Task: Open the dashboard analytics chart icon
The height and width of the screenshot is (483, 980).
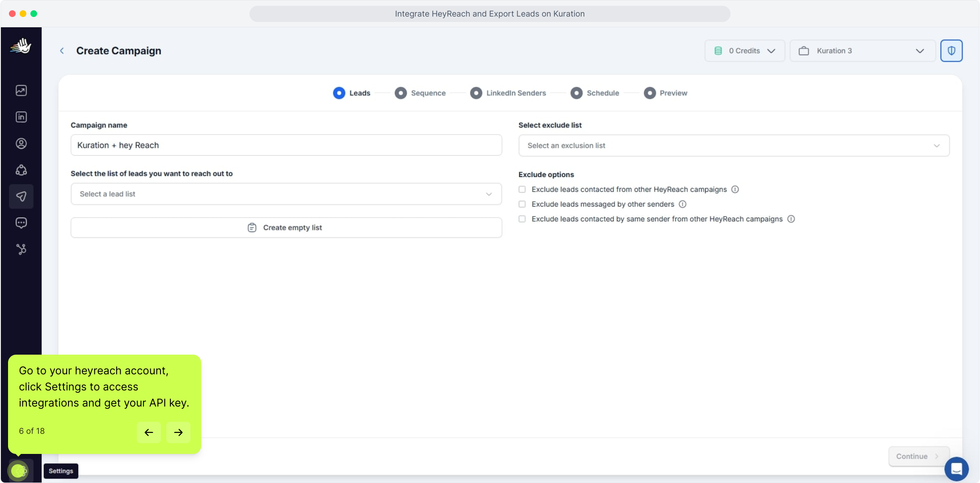Action: [x=21, y=90]
